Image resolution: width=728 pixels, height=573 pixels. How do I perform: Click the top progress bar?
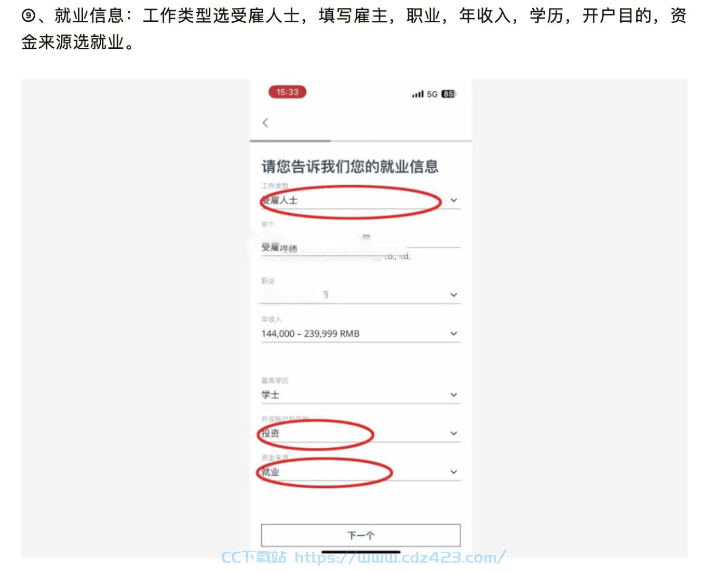361,141
